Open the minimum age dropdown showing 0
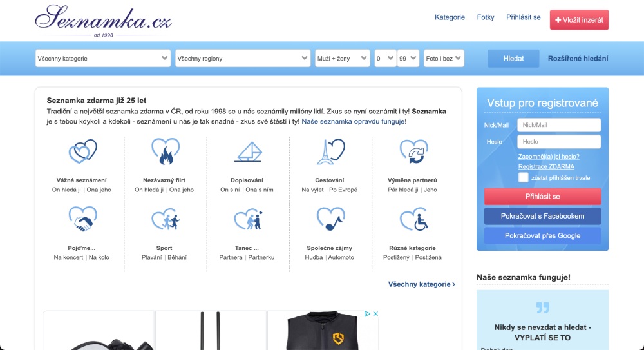 point(385,59)
